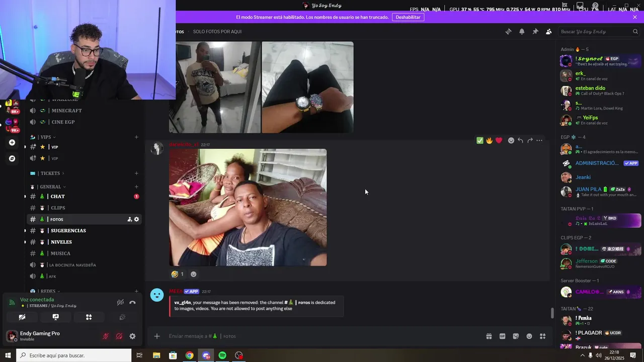
Task: Toggle the camera on in voice panel
Action: coord(22,317)
